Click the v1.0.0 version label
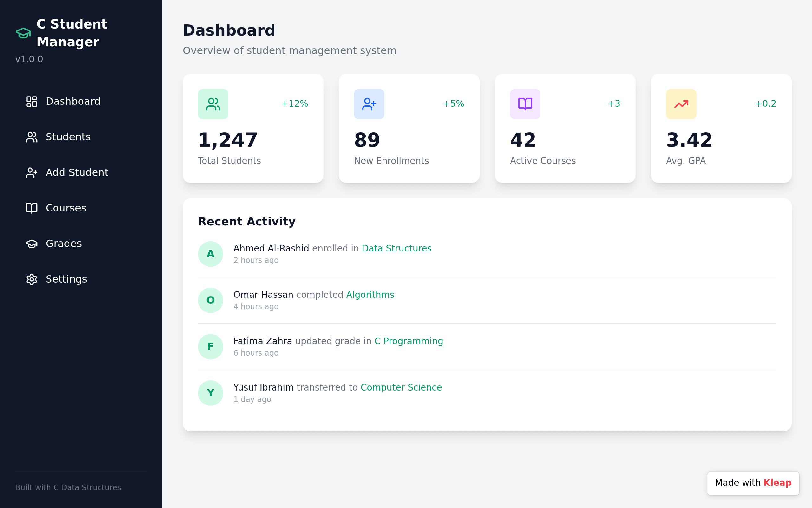Image resolution: width=812 pixels, height=508 pixels. pos(29,59)
